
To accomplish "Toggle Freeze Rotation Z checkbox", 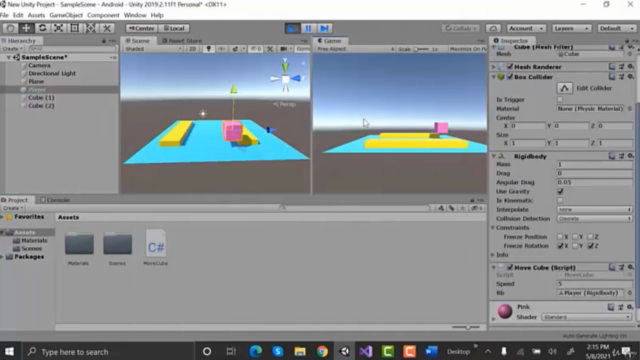I will [x=590, y=246].
